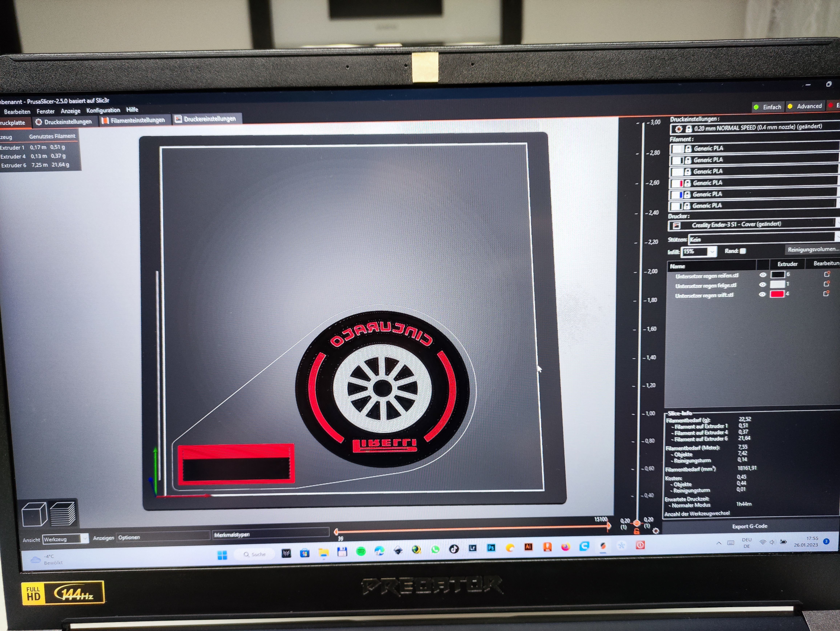Open the Infill 15% dropdown
The height and width of the screenshot is (631, 840).
[x=712, y=251]
